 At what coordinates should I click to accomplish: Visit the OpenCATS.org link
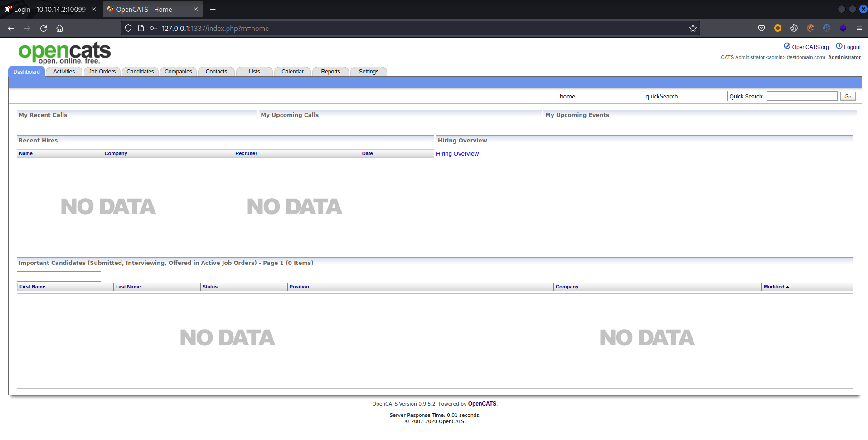[810, 47]
